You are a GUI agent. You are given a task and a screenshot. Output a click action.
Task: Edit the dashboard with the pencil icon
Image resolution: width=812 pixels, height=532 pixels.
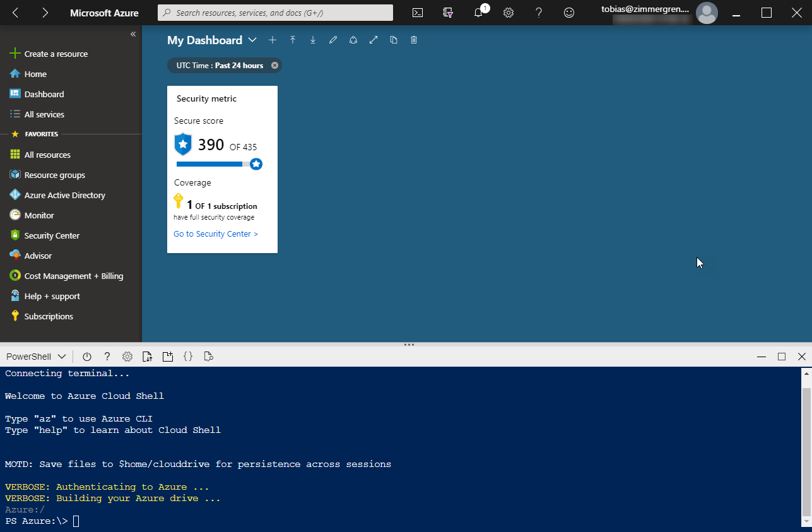[x=333, y=40]
